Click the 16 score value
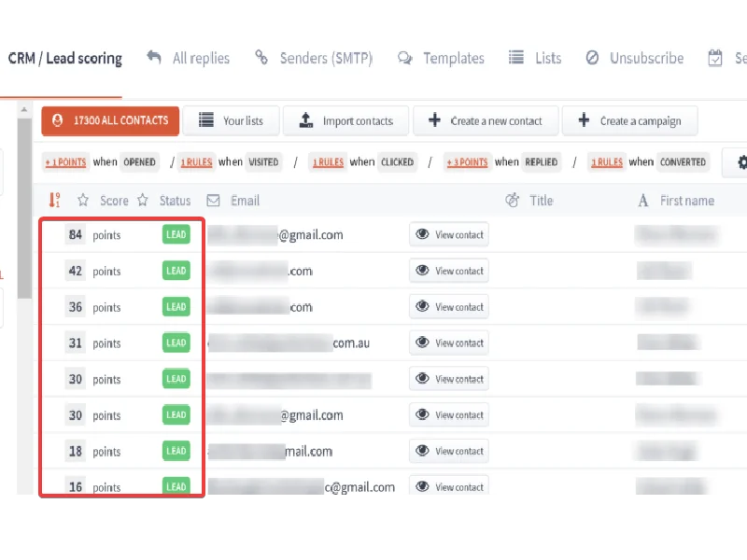Image resolution: width=747 pixels, height=560 pixels. pyautogui.click(x=76, y=486)
